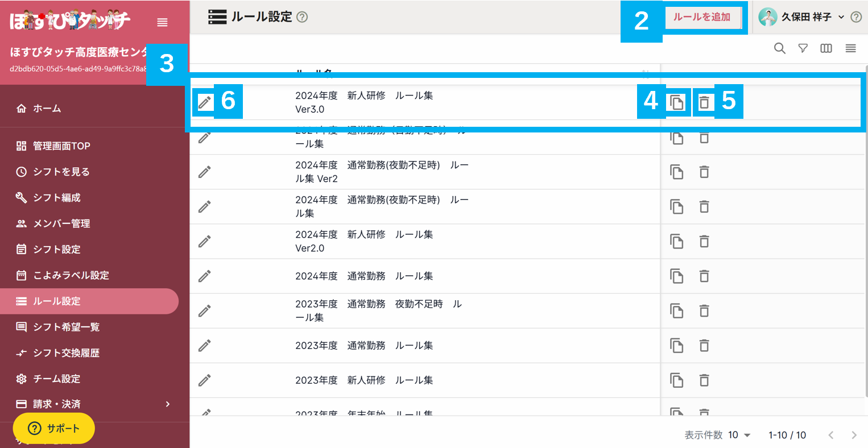Delete the 2024年度 新人研修 Ver3.0 rule
Viewport: 868px width, 448px height.
tap(704, 102)
